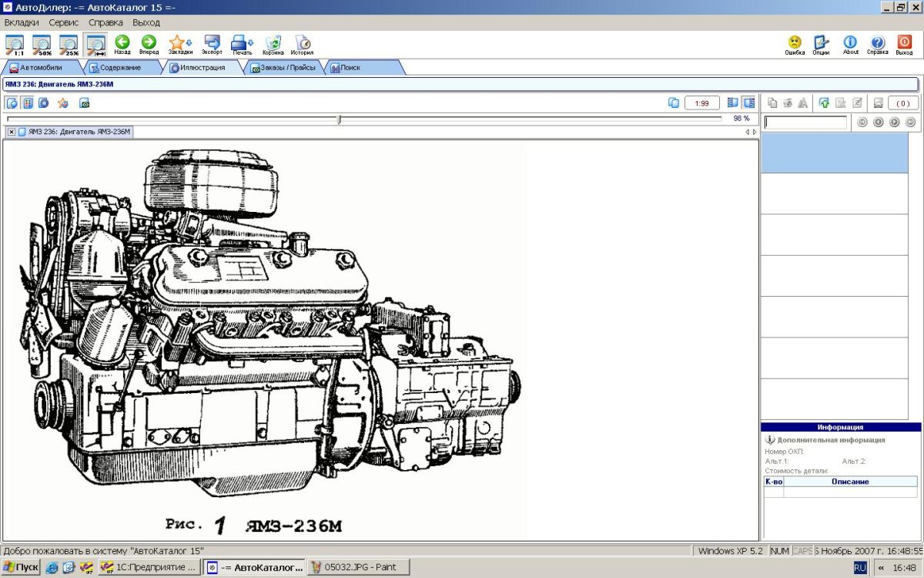Open the Справка menu
The height and width of the screenshot is (578, 924).
pos(106,23)
